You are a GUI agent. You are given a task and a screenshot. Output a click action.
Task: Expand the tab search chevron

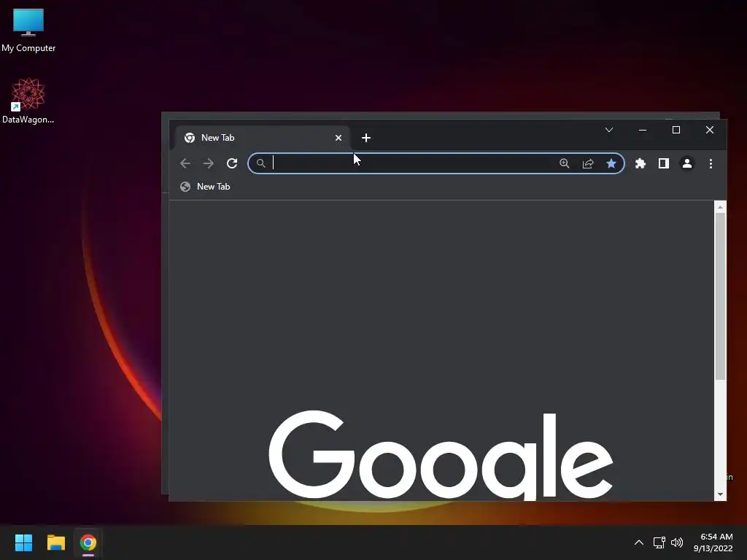tap(609, 130)
